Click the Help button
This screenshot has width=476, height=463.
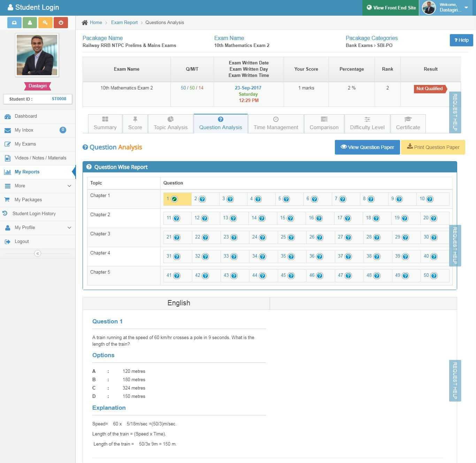click(461, 40)
